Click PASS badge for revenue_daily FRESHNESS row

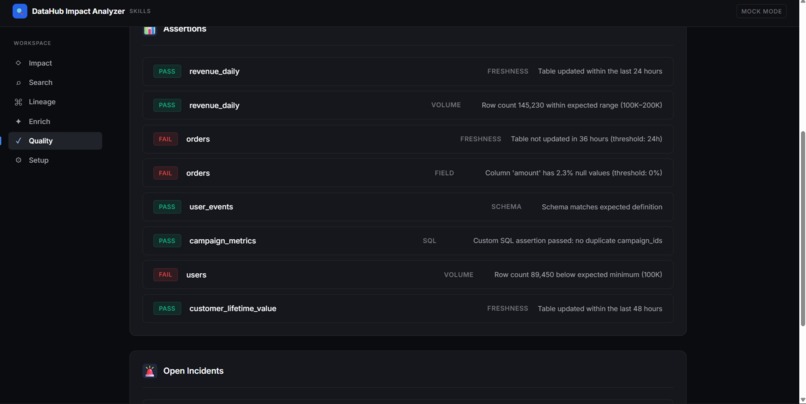tap(167, 71)
